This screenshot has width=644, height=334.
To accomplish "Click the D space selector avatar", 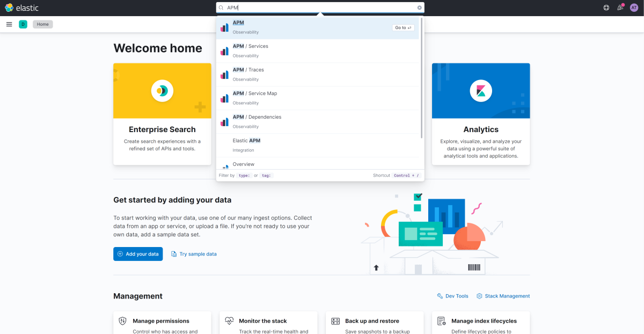I will point(23,24).
